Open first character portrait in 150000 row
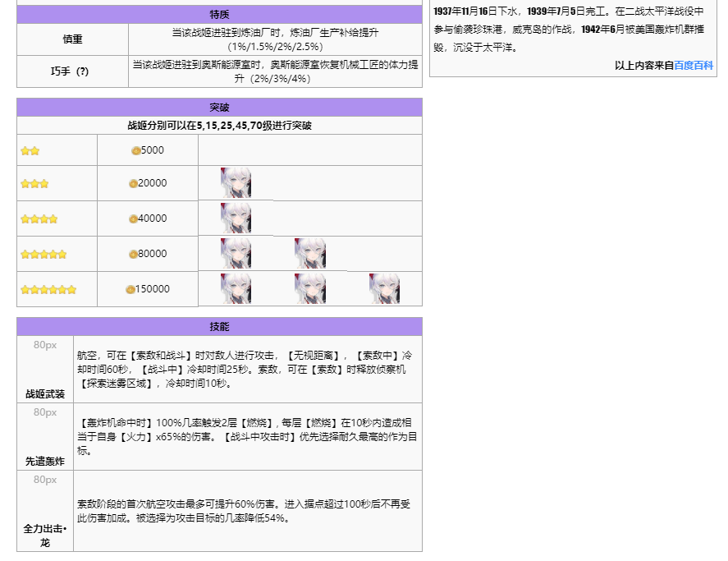 coord(236,289)
